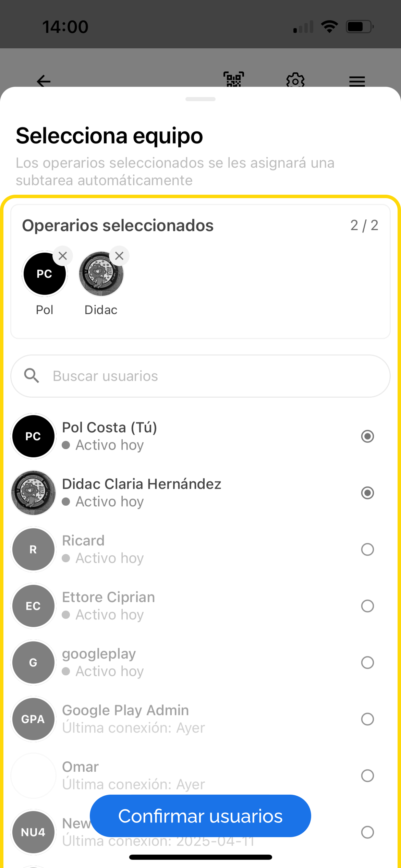Tap the sheet drag handle
Screen dimensions: 401x868
(x=200, y=99)
